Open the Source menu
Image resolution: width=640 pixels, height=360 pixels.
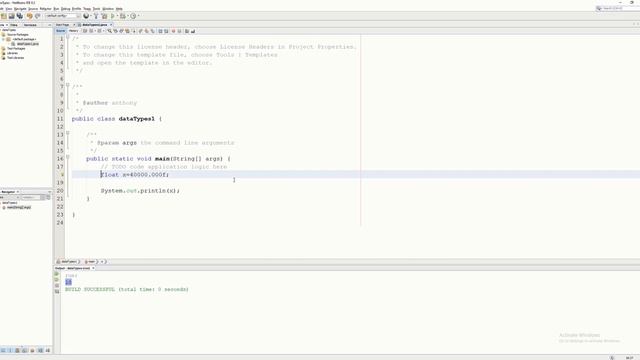33,9
